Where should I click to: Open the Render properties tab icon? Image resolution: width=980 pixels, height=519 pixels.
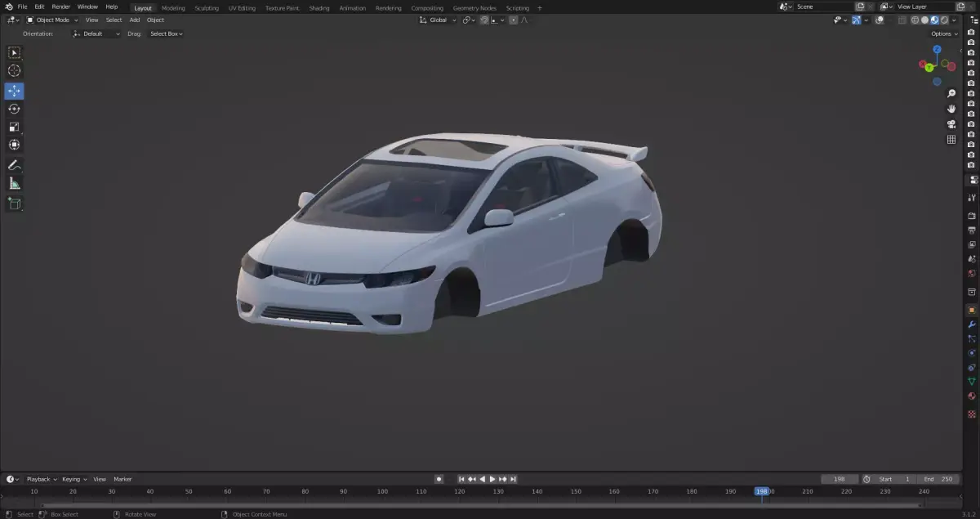(972, 216)
